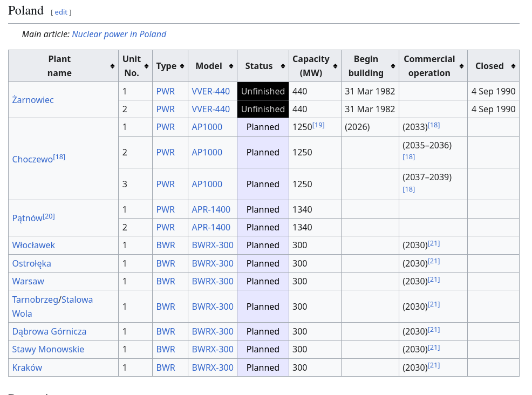The width and height of the screenshot is (532, 395).
Task: Open Nuclear power in Poland main article
Action: [x=119, y=35]
